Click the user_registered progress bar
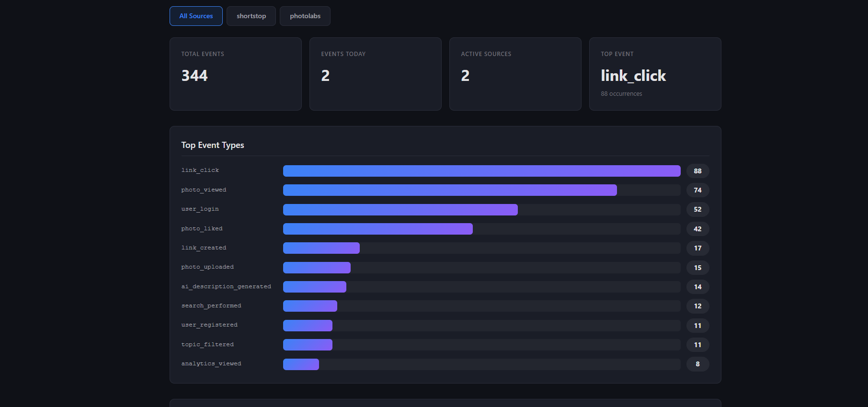 tap(482, 326)
